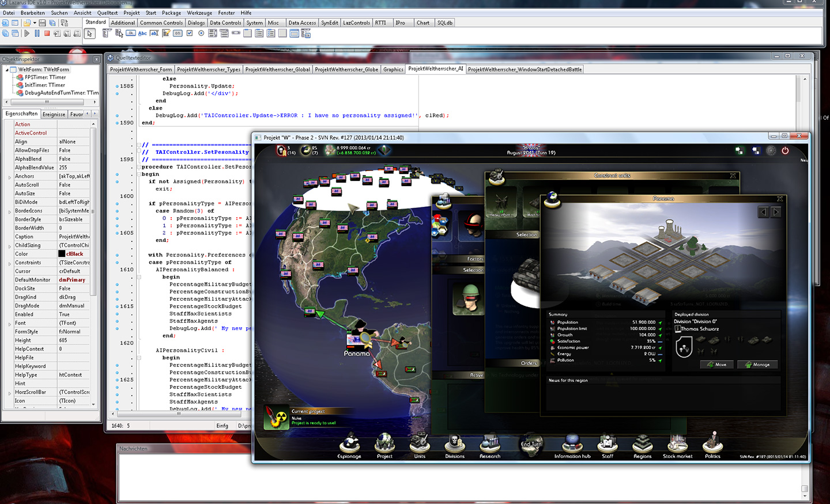
Task: Select the TToggleBox 'on' palette component
Action: [x=178, y=33]
